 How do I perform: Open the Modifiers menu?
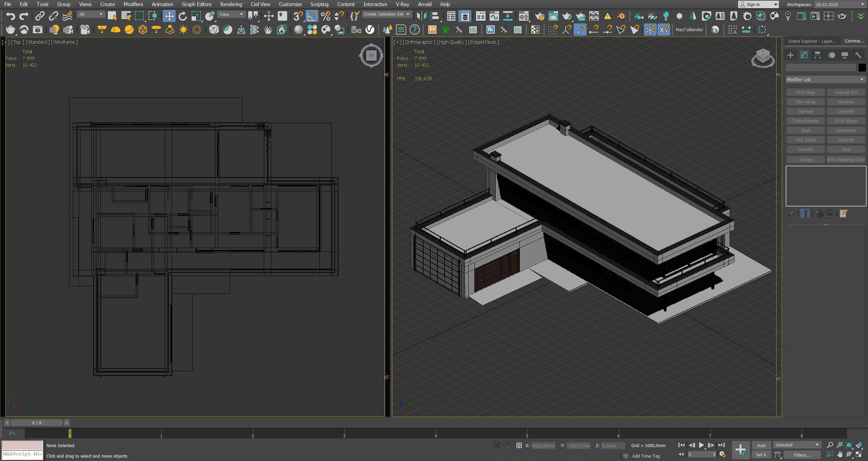[133, 4]
